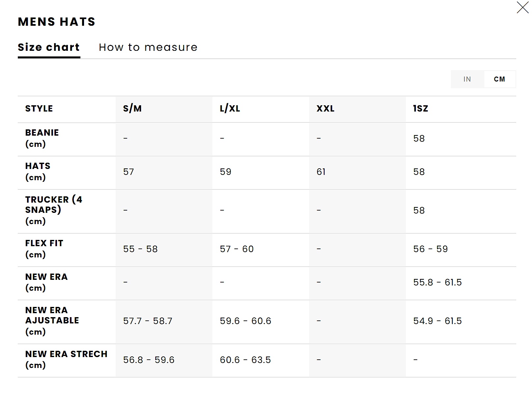Toggle units to IN
The width and height of the screenshot is (532, 396).
tap(467, 79)
